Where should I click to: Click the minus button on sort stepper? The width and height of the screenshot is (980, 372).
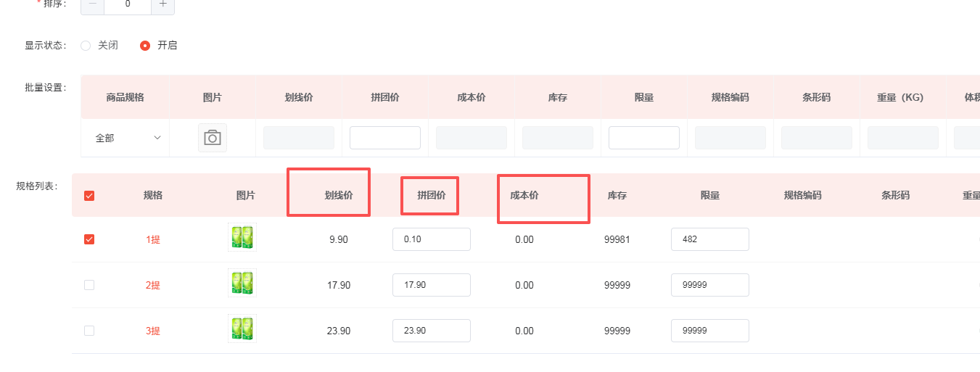(x=93, y=4)
